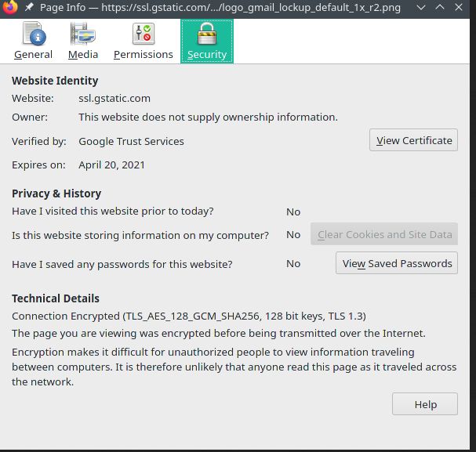Open View Saved Passwords
The height and width of the screenshot is (452, 476).
coord(397,263)
